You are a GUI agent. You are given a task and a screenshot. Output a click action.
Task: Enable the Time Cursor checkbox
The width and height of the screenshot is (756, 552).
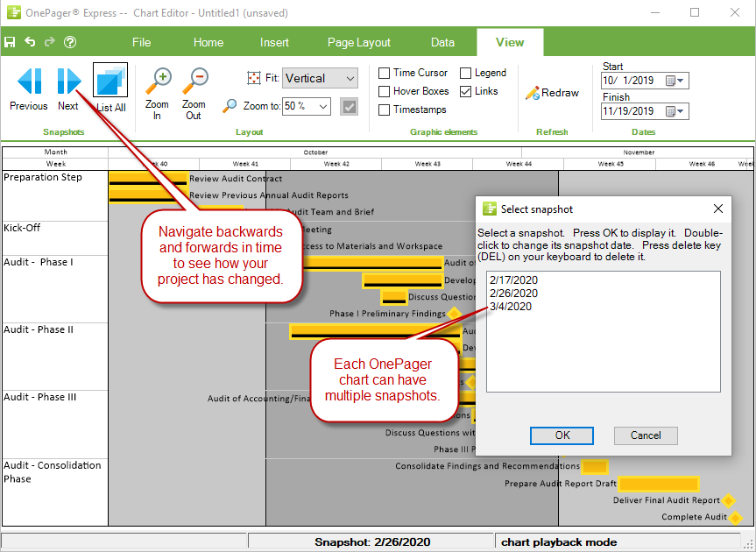[384, 73]
